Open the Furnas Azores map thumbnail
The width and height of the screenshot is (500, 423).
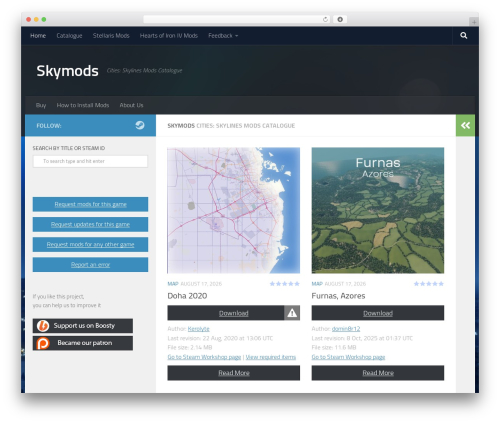pyautogui.click(x=378, y=210)
